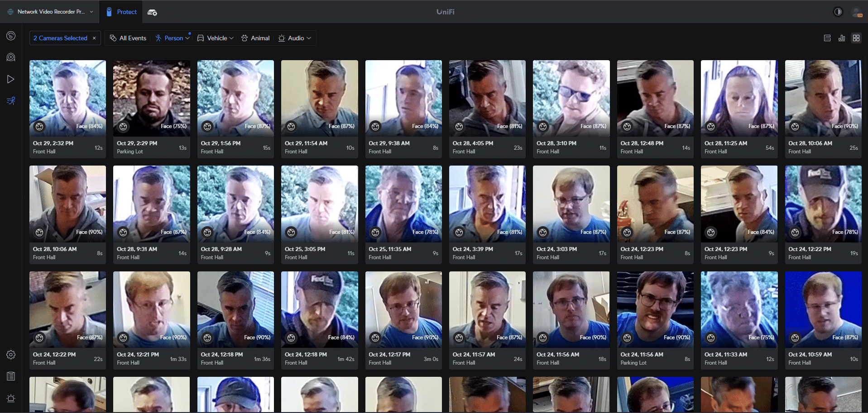Select the Protect application tab
868x413 pixels.
pos(121,12)
